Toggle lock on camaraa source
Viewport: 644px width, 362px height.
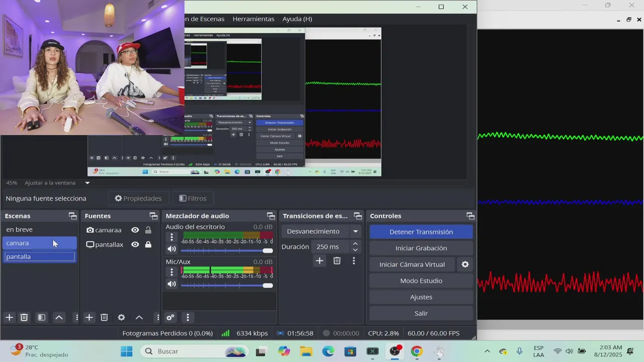coord(148,230)
